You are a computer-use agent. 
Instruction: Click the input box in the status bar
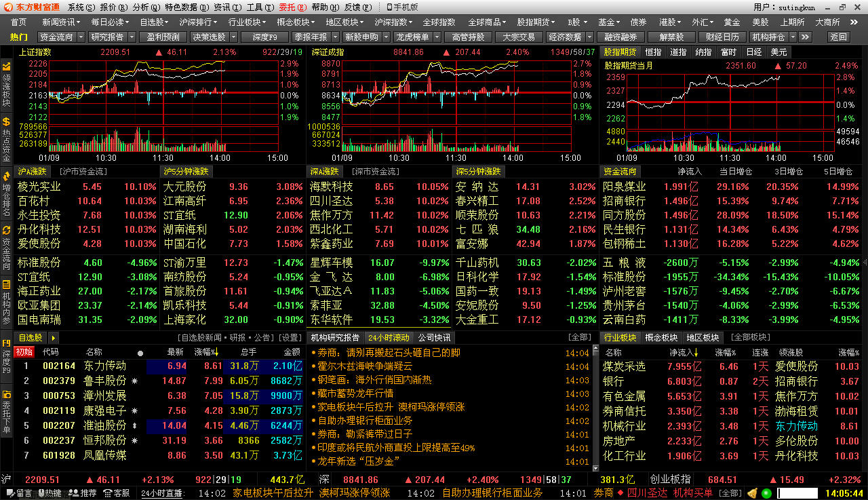click(798, 493)
